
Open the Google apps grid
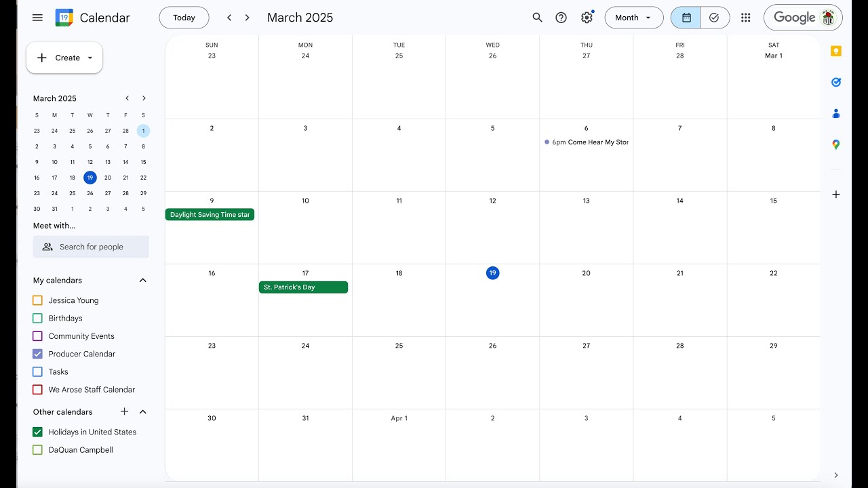(745, 18)
